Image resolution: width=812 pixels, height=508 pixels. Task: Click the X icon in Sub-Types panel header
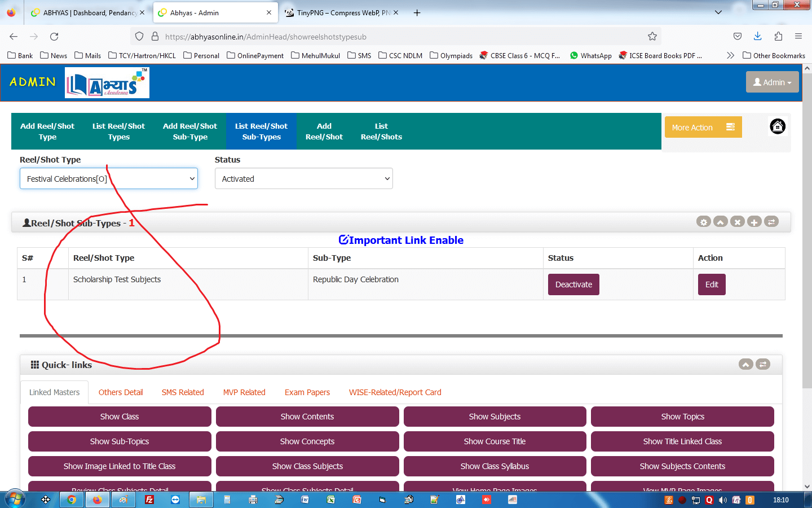(737, 222)
